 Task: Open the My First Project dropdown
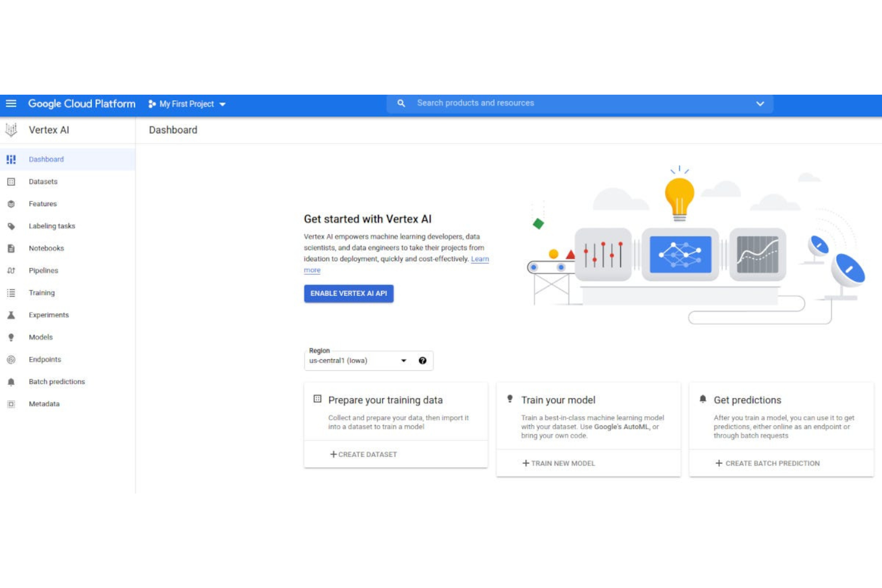point(187,104)
